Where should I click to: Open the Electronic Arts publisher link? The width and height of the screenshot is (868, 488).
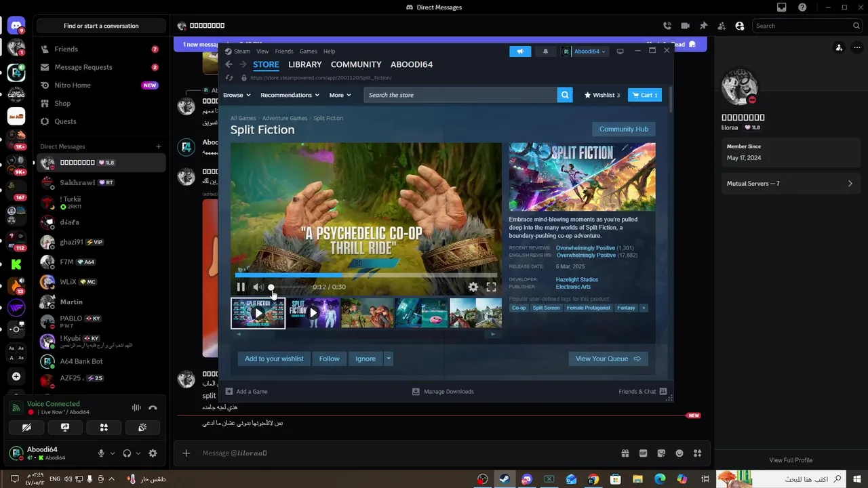pos(573,287)
